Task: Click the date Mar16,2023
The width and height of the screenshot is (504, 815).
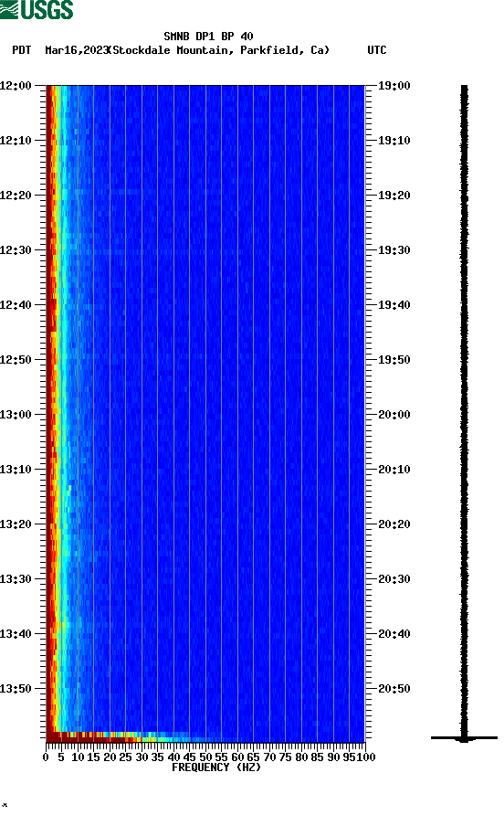Action: 77,50
